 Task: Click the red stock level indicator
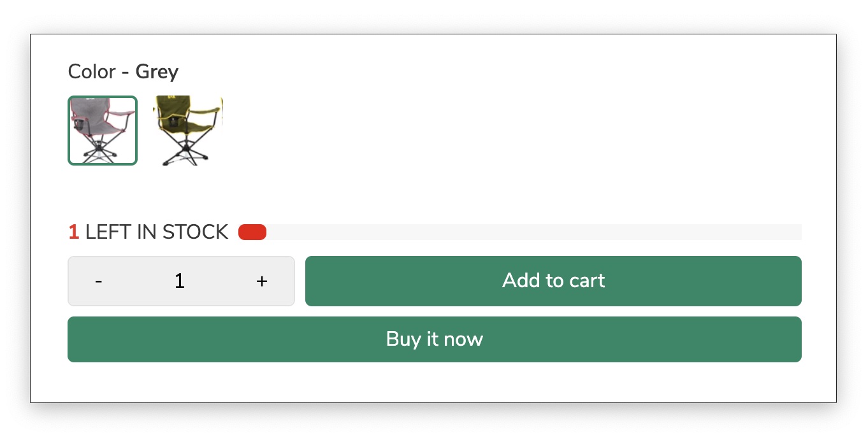click(252, 232)
